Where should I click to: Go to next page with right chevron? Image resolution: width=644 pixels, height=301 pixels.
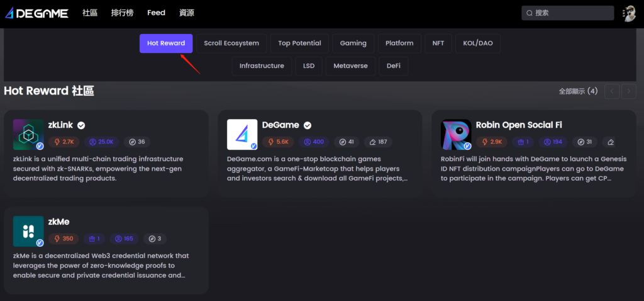(629, 91)
